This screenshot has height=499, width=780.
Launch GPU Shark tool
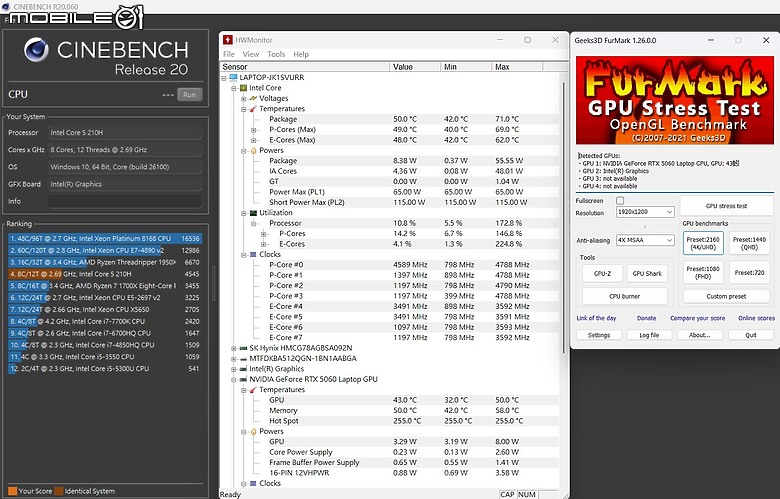point(647,274)
